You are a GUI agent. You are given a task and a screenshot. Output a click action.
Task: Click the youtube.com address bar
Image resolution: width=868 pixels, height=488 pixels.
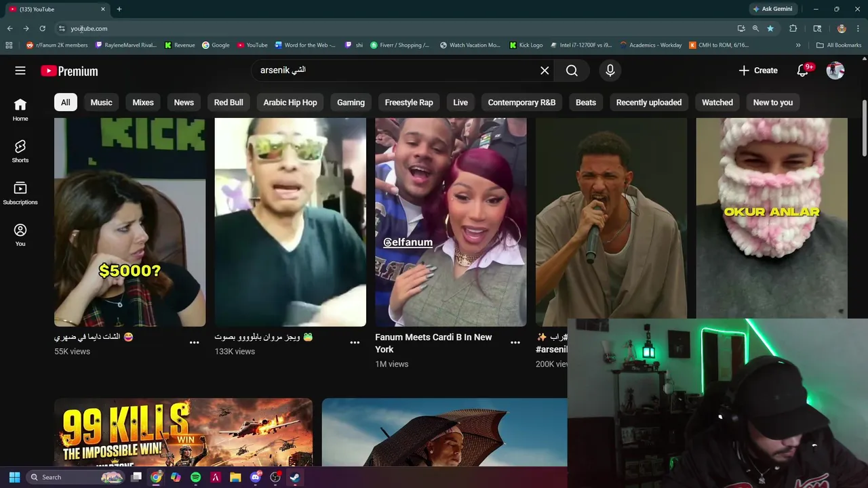(x=400, y=28)
